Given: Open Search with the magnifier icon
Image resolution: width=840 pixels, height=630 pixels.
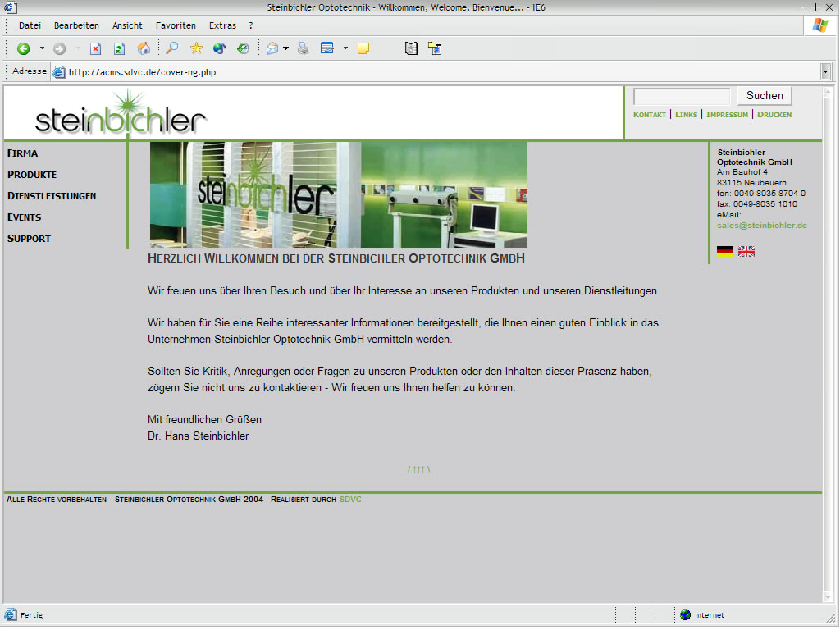Looking at the screenshot, I should coord(172,48).
